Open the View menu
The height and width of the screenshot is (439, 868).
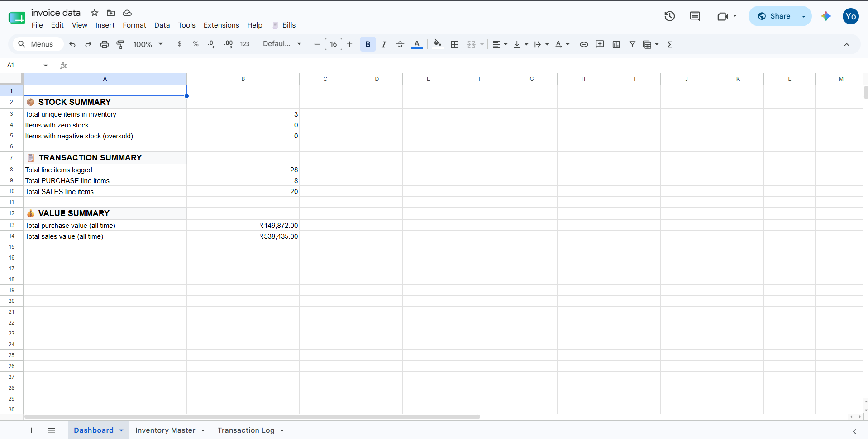point(79,25)
